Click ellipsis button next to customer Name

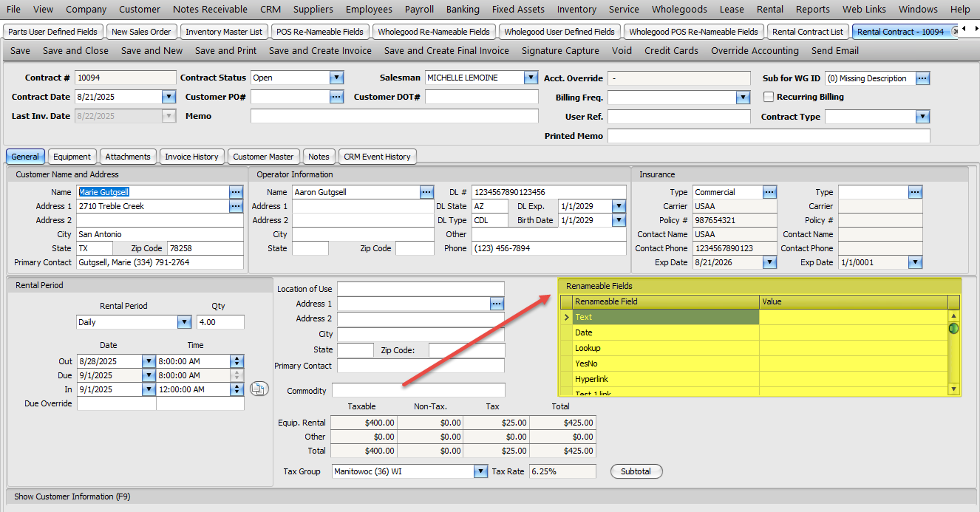pyautogui.click(x=236, y=192)
